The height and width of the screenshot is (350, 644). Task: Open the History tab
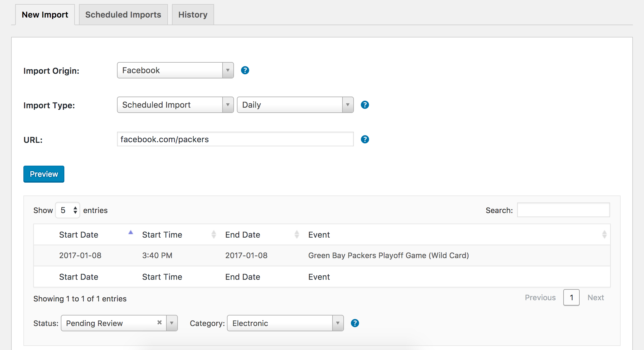click(193, 15)
